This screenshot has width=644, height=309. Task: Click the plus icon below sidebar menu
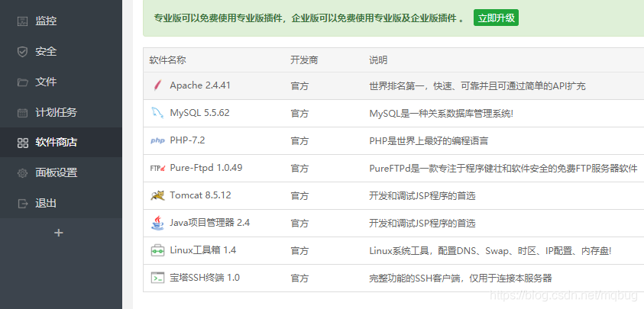pos(59,233)
